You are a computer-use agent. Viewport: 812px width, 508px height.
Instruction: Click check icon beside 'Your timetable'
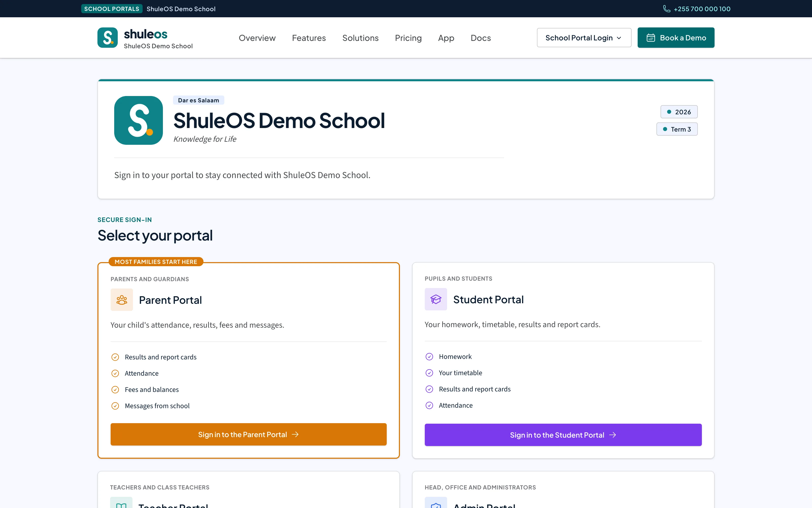[429, 373]
